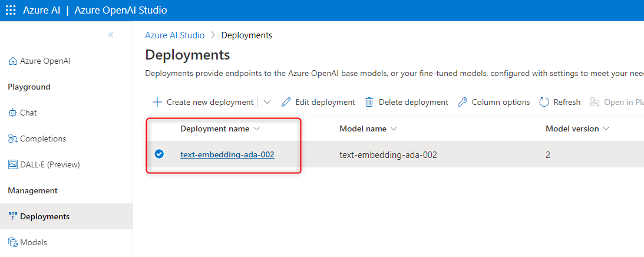Click the Deployments sidebar icon
Image resolution: width=644 pixels, height=257 pixels.
click(x=13, y=216)
